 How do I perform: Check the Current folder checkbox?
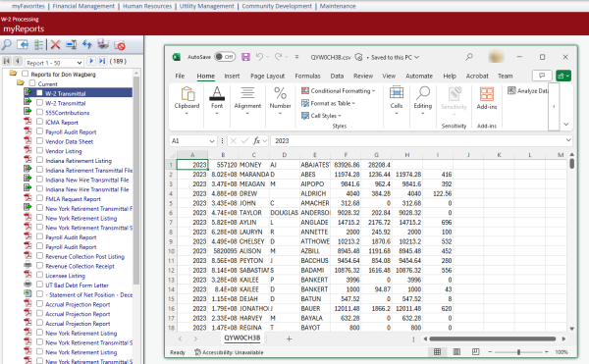[32, 83]
